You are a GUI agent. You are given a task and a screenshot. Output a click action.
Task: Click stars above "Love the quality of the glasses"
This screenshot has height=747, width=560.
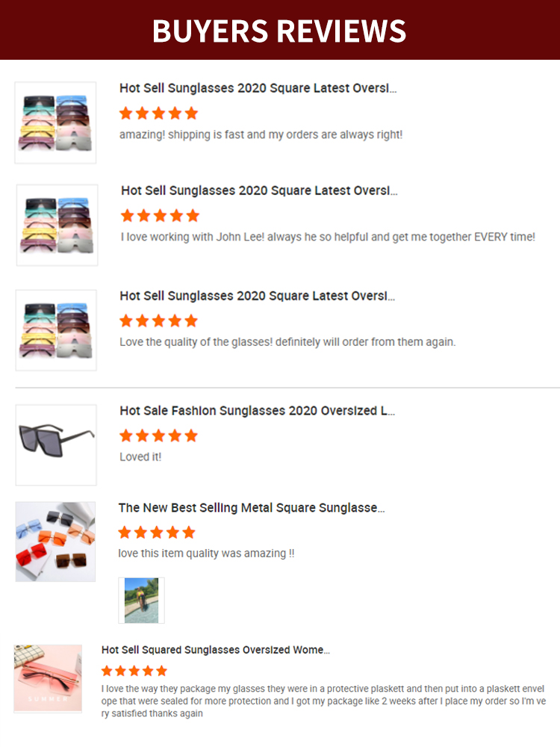[x=158, y=321]
